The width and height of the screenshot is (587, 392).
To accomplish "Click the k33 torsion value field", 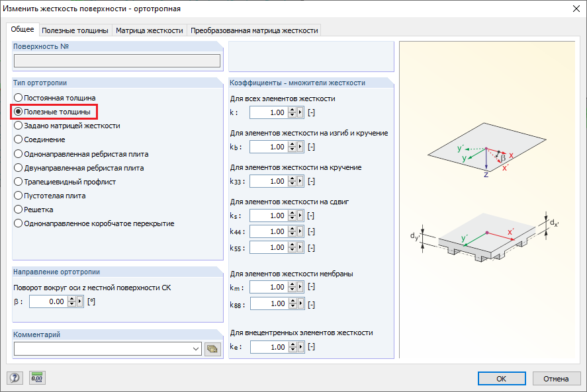I will 269,181.
